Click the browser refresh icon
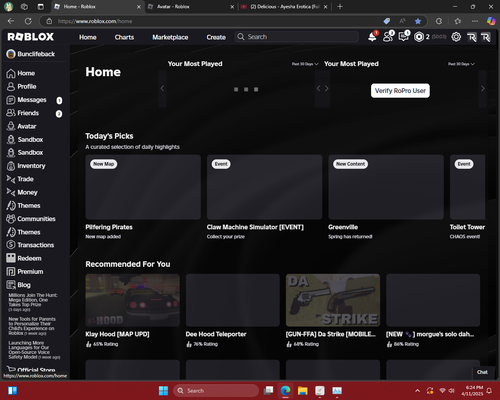Image resolution: width=500 pixels, height=400 pixels. point(28,21)
